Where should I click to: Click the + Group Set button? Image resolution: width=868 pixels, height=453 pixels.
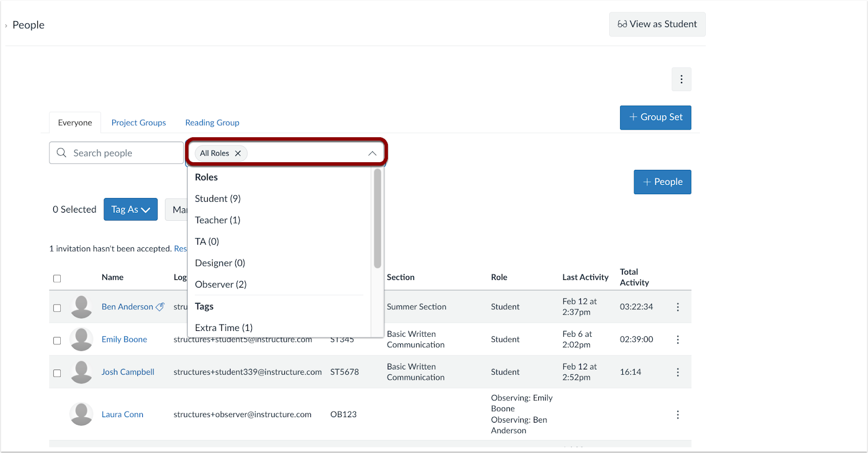coord(655,117)
